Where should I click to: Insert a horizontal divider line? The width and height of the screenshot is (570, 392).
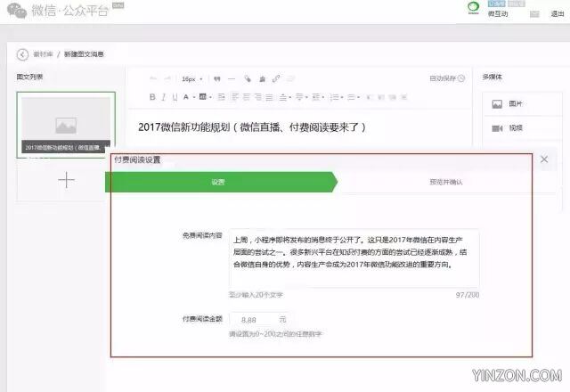232,78
